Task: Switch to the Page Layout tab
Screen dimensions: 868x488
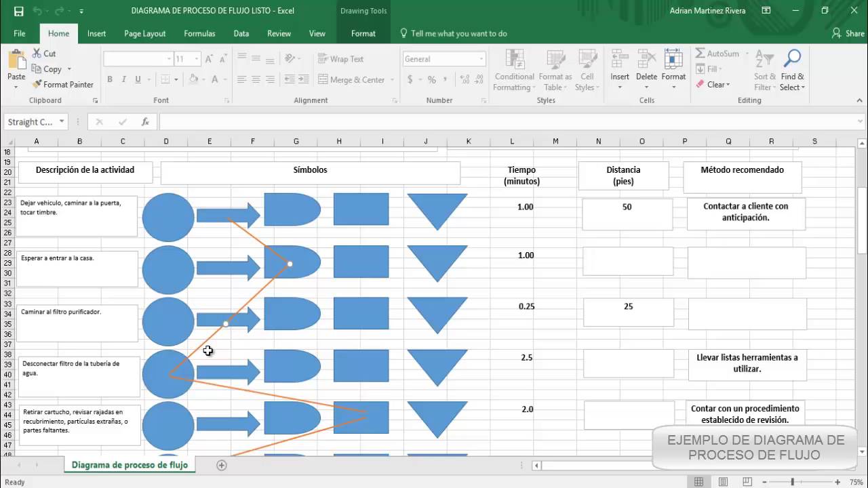Action: pyautogui.click(x=144, y=33)
